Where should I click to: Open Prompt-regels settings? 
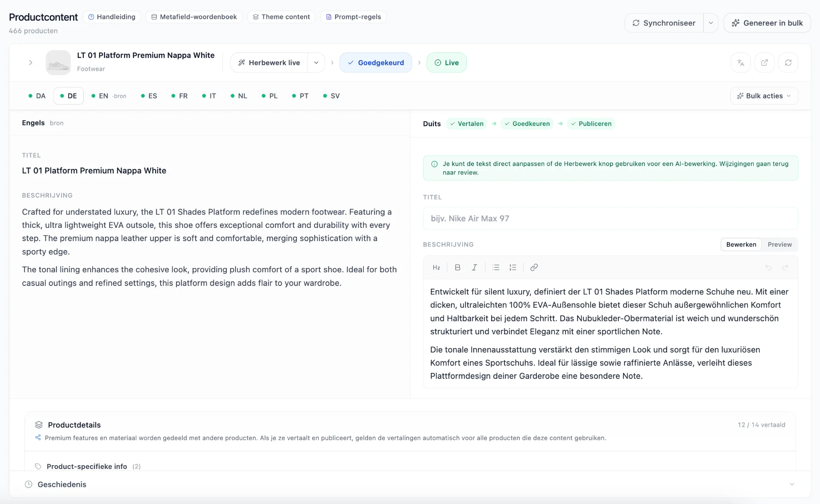click(x=353, y=17)
